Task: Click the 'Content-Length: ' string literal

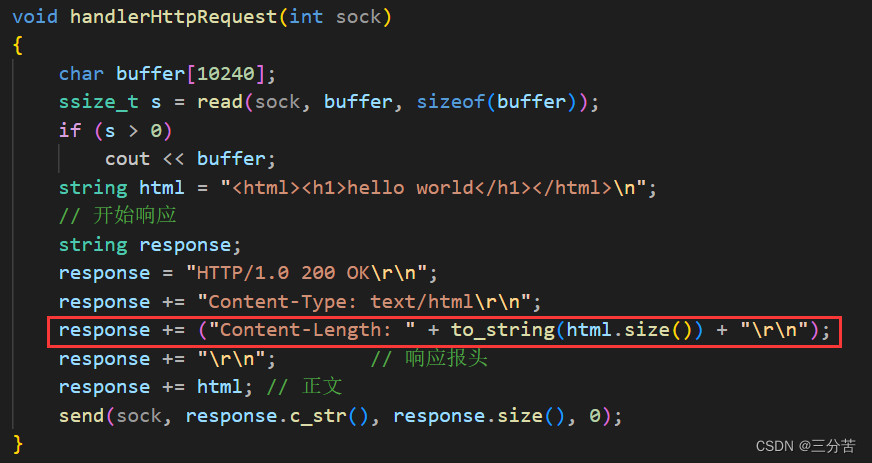Action: click(x=312, y=330)
